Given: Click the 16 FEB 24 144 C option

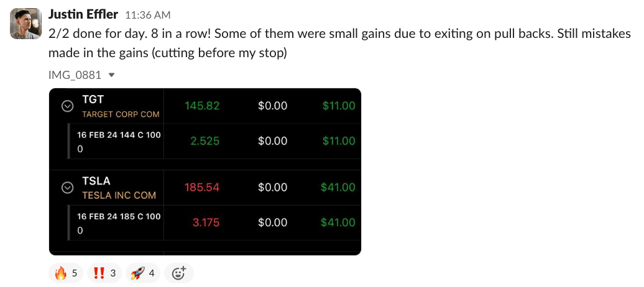Looking at the screenshot, I should (119, 135).
